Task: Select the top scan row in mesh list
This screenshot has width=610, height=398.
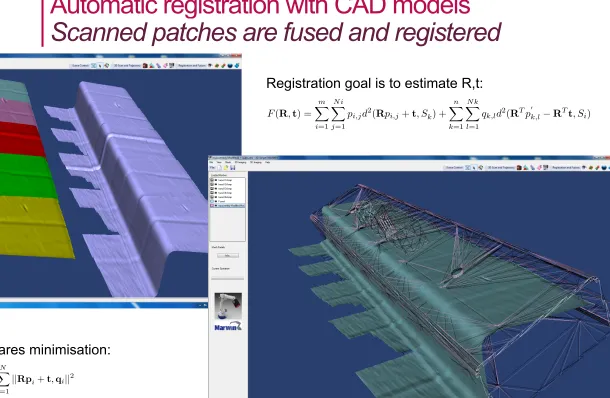Action: 228,180
